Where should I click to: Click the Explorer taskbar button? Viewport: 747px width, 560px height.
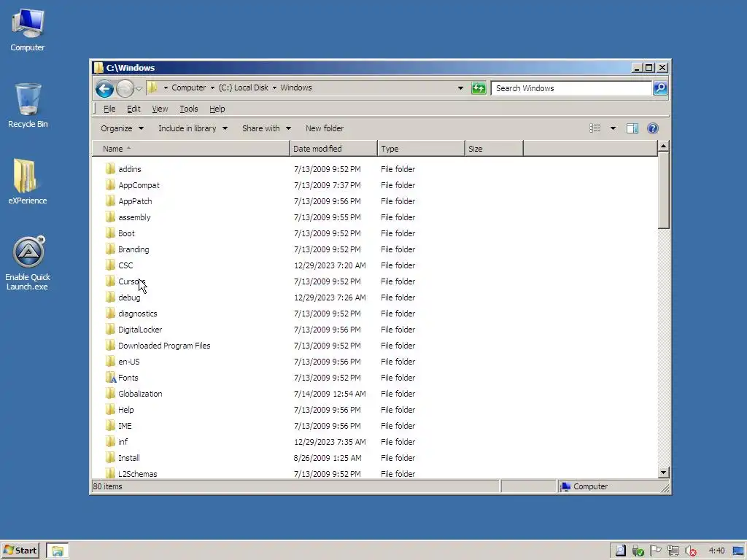(58, 551)
